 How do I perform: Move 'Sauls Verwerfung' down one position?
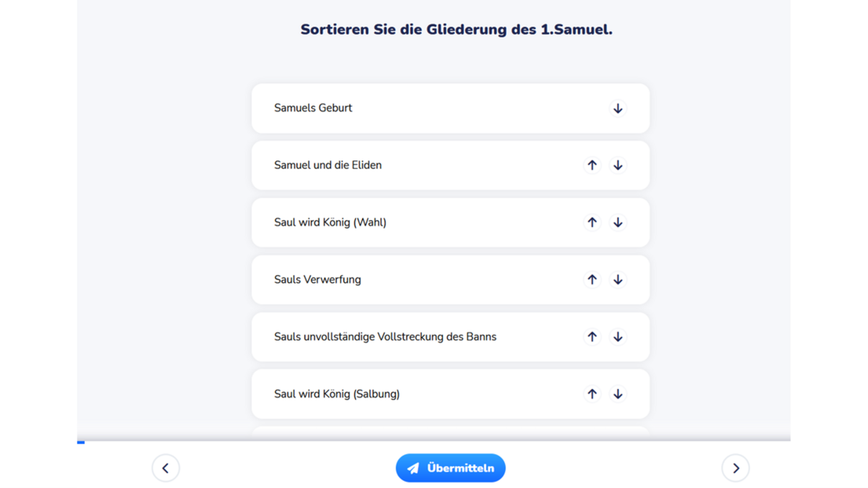pos(618,280)
